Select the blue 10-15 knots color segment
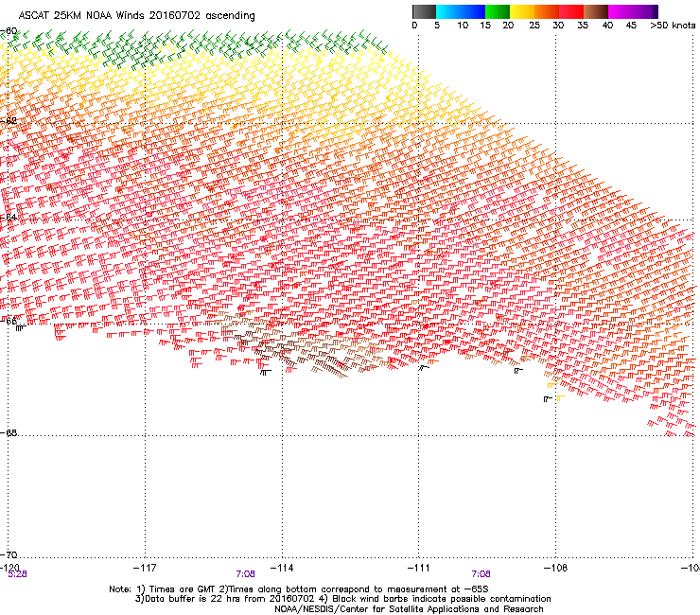The image size is (700, 615). point(473,11)
